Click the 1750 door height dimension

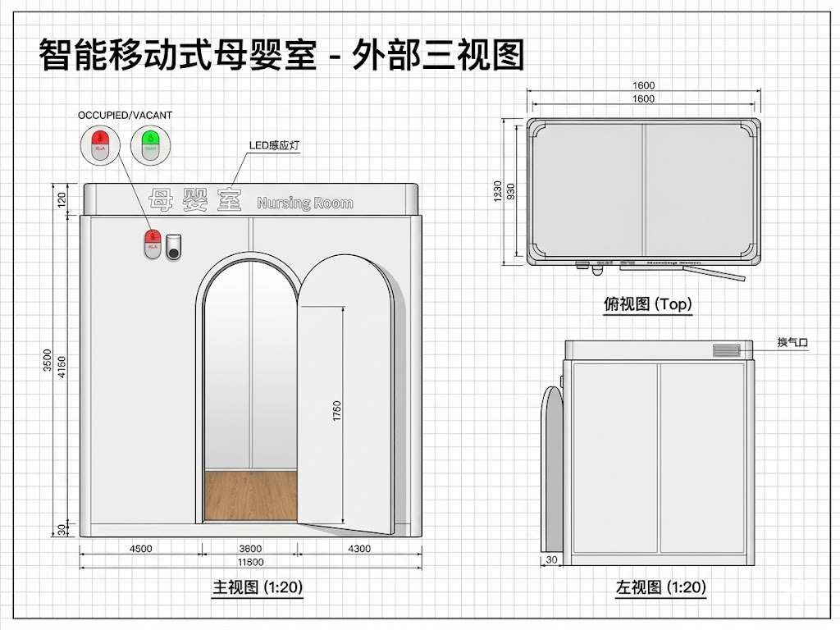337,411
